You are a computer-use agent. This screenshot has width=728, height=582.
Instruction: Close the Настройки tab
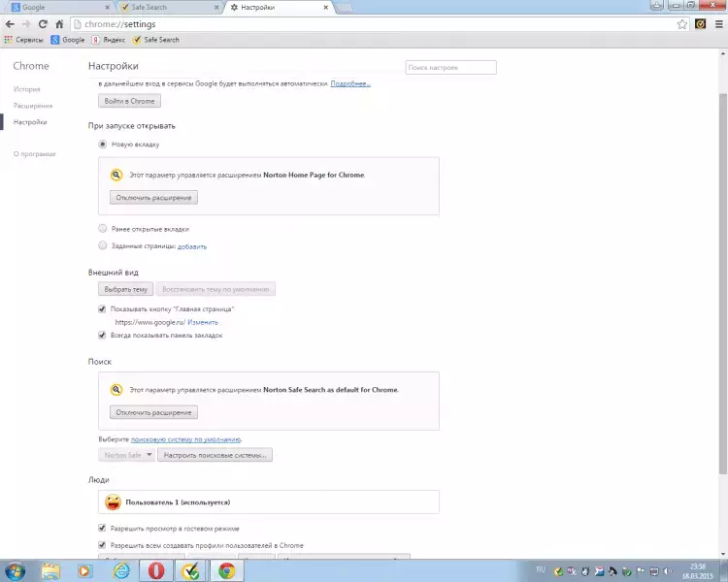(x=325, y=8)
